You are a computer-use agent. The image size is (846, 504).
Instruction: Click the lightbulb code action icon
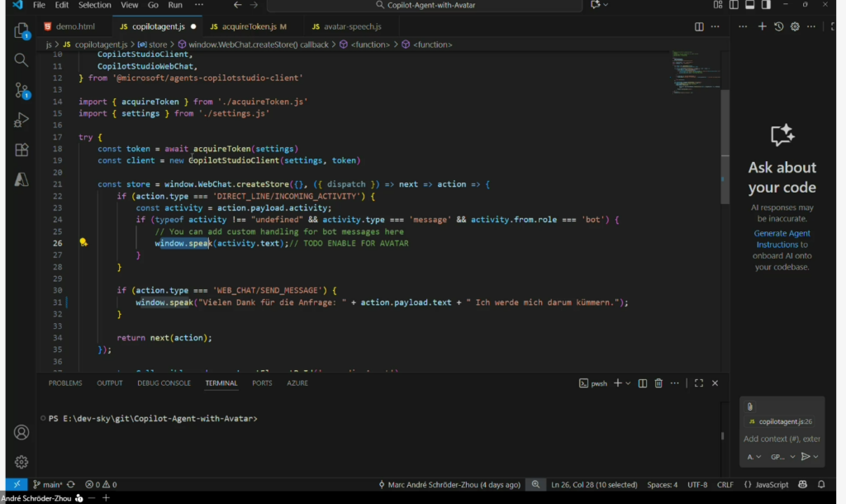pyautogui.click(x=83, y=243)
